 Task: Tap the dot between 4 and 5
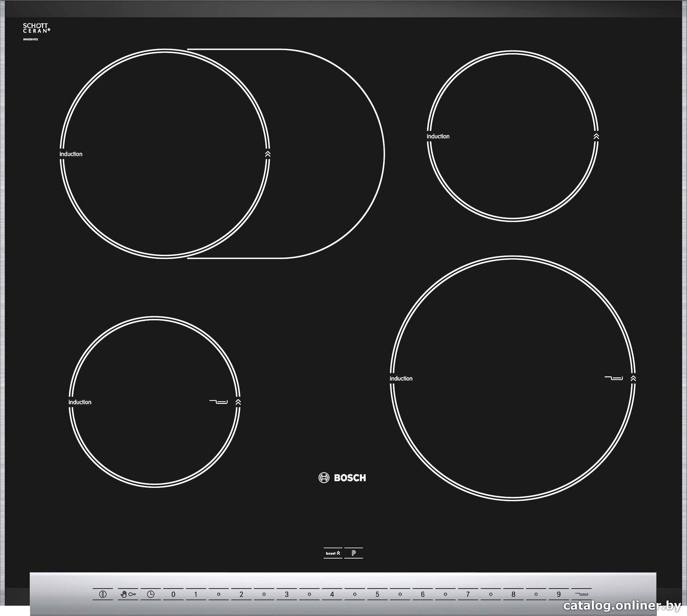click(355, 594)
